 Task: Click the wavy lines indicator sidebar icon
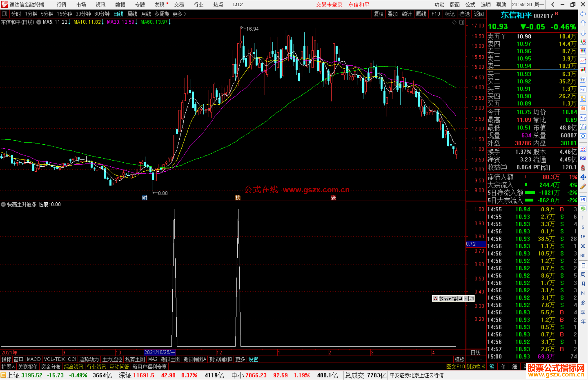pyautogui.click(x=583, y=149)
